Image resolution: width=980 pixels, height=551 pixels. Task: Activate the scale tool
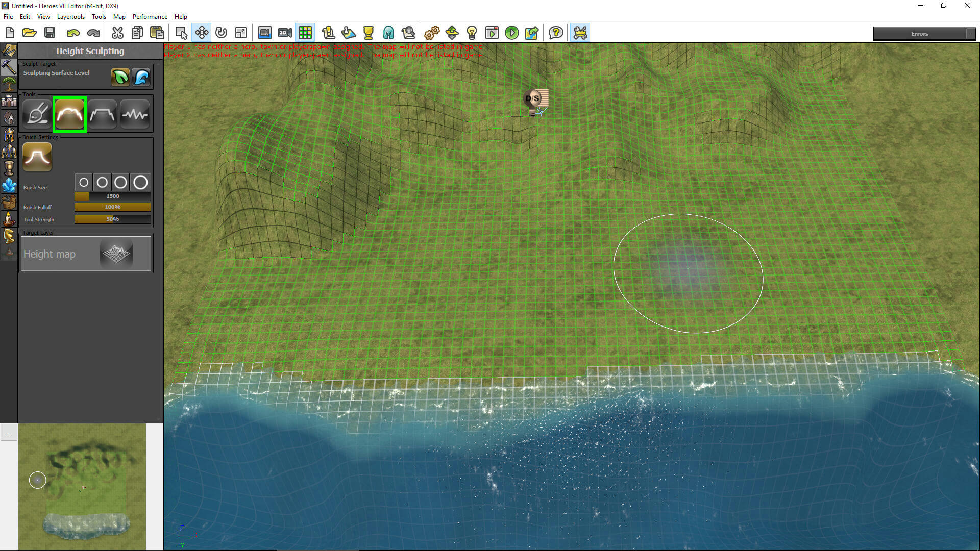(241, 33)
